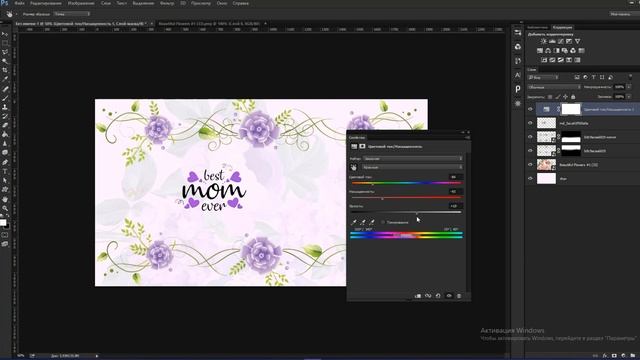The image size is (640, 360).
Task: Click the Saturation slider track
Action: pyautogui.click(x=406, y=198)
